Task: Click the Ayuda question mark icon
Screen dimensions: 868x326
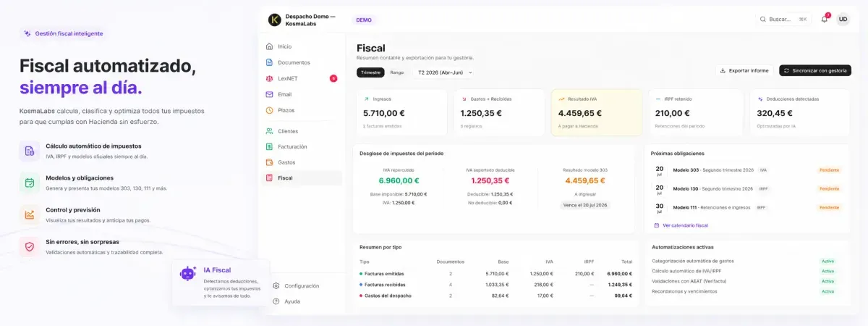Action: (x=276, y=301)
